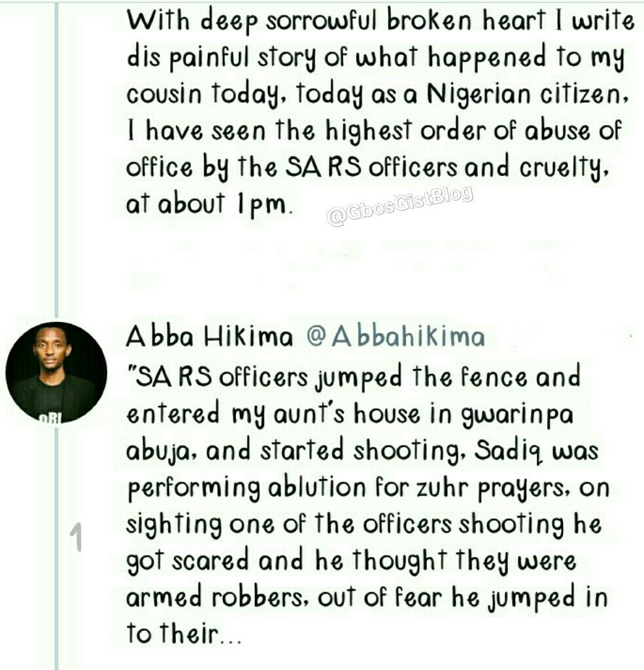The height and width of the screenshot is (670, 644).
Task: Open the Abba Hikima display name
Action: click(x=209, y=337)
